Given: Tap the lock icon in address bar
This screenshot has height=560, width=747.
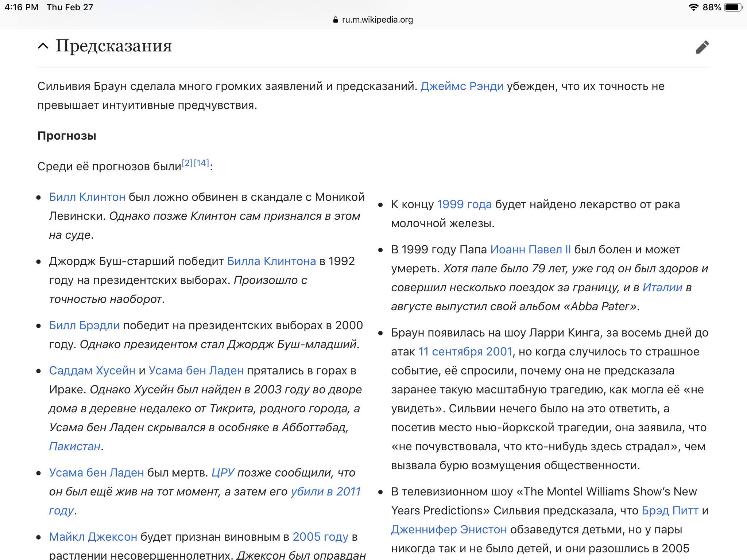Looking at the screenshot, I should click(336, 20).
